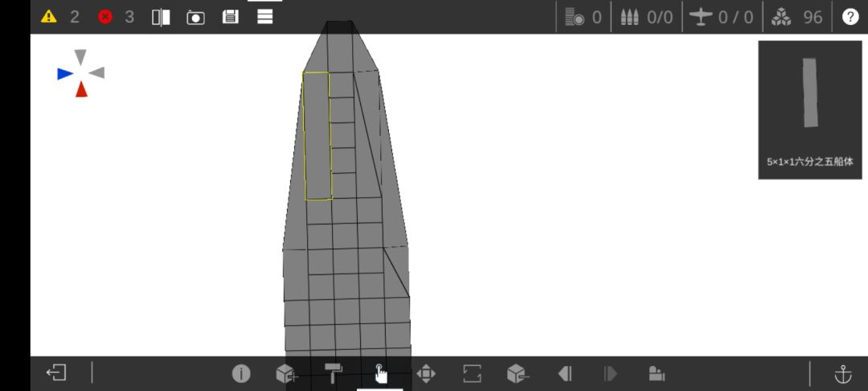
Task: Select the hull part preview thumbnail
Action: (x=810, y=93)
